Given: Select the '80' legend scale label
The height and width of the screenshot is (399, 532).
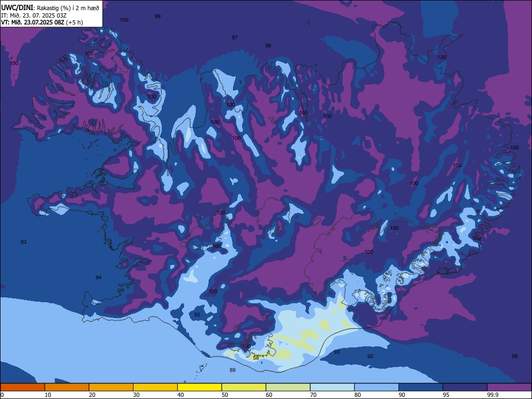Looking at the screenshot, I should click(358, 395).
